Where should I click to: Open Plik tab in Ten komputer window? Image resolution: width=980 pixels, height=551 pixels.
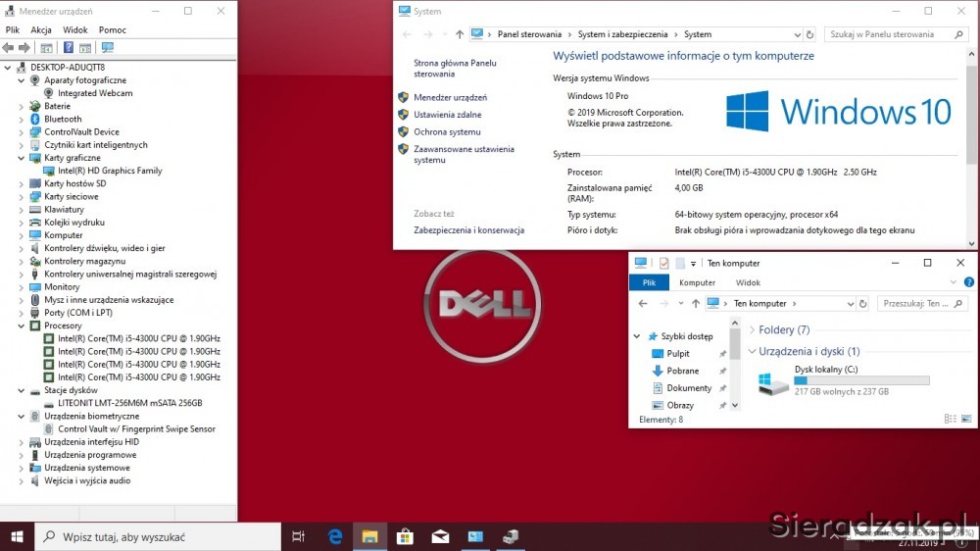point(649,282)
